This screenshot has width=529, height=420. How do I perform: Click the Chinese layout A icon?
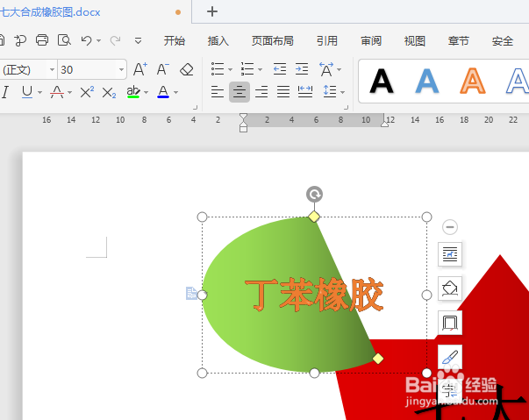(326, 69)
